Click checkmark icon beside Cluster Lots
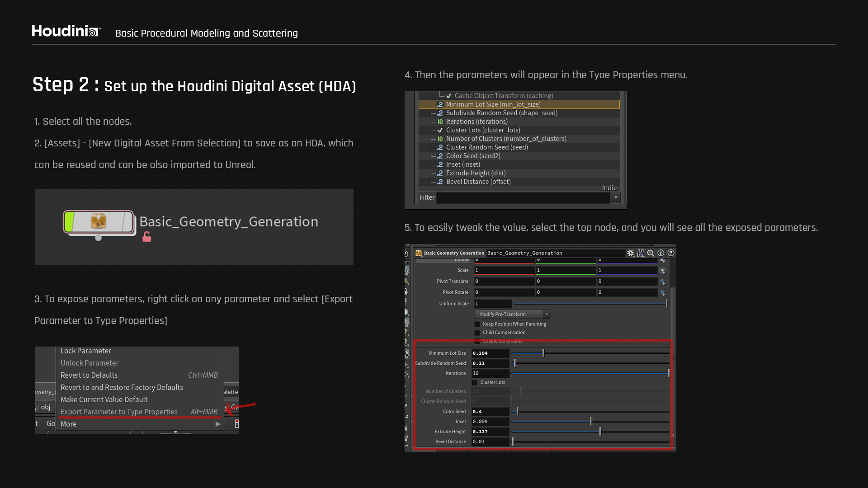 click(440, 130)
